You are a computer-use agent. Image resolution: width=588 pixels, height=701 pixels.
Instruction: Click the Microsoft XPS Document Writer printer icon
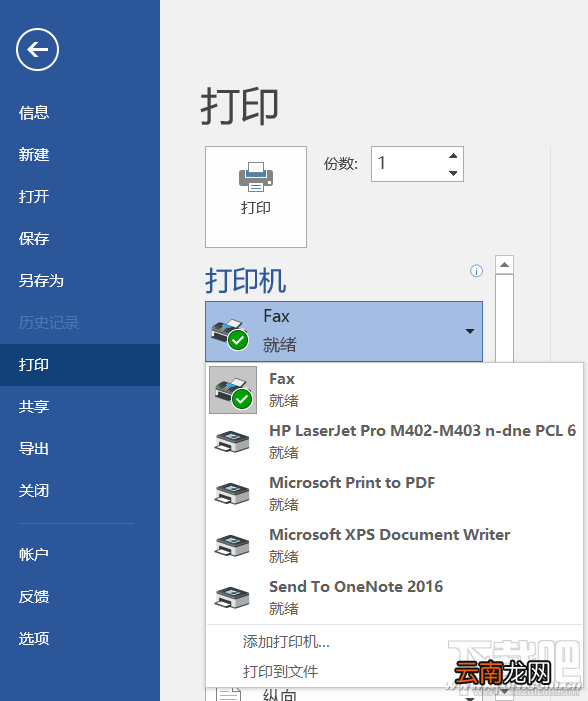pos(232,545)
